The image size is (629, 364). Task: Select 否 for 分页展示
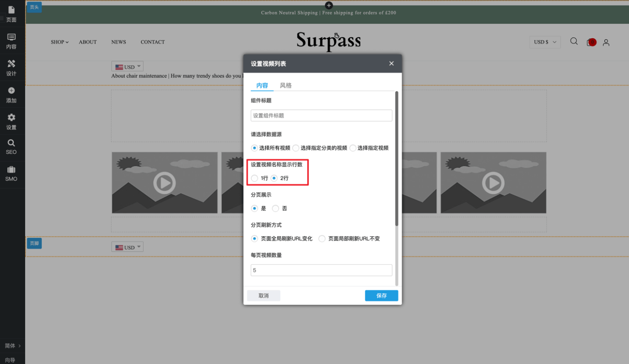pyautogui.click(x=275, y=209)
